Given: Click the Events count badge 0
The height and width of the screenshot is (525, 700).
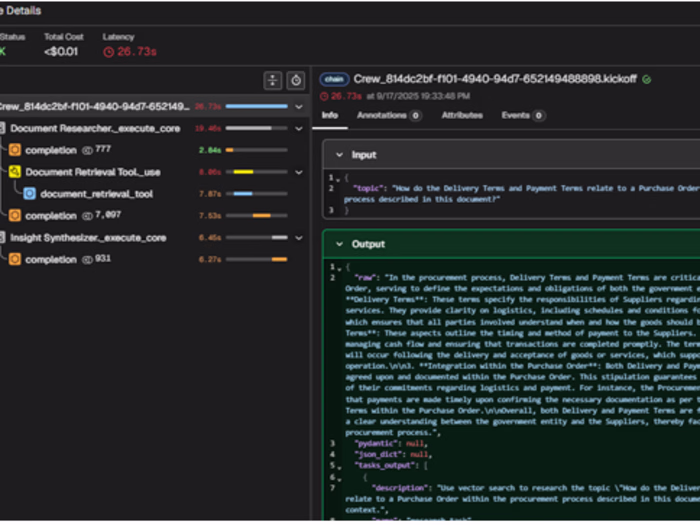Looking at the screenshot, I should click(x=539, y=116).
